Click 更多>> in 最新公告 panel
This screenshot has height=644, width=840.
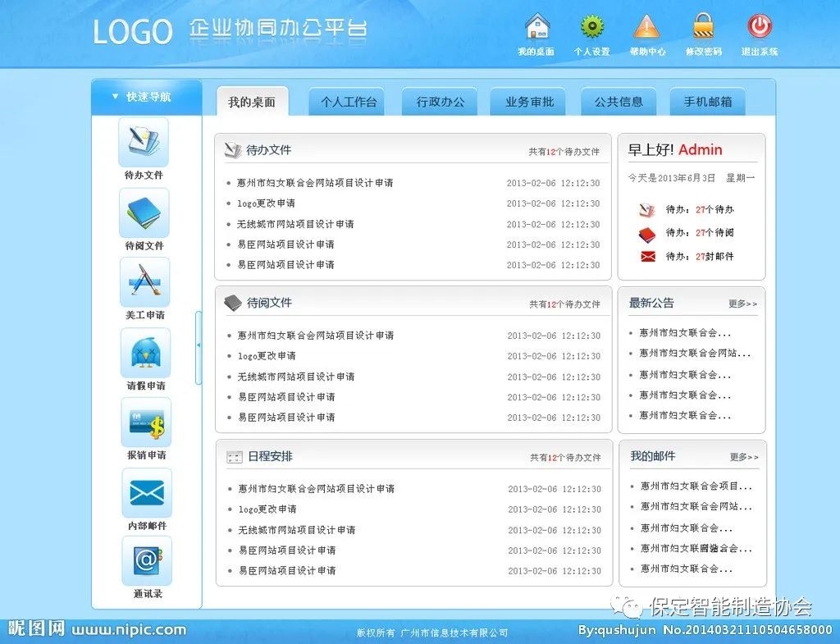tap(742, 304)
